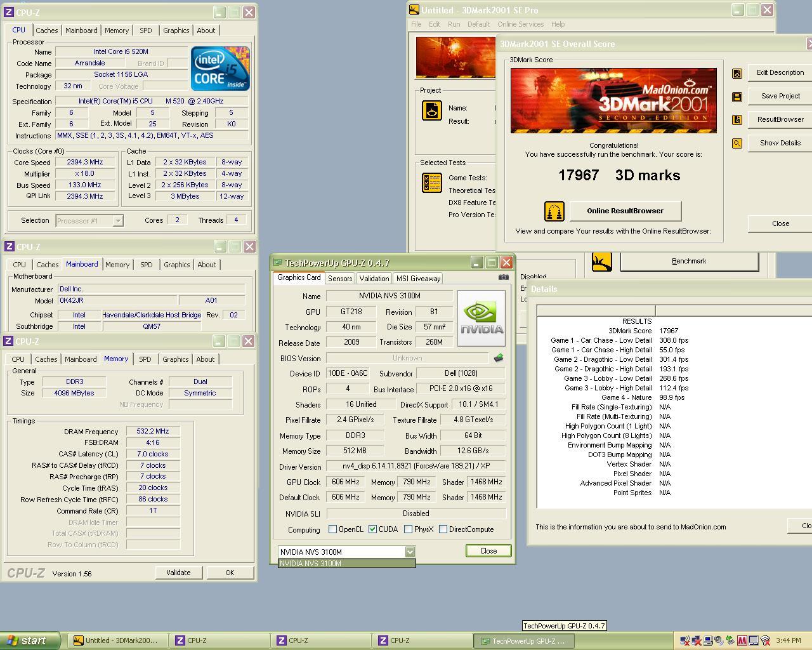Enable the DirectCompute checkbox
This screenshot has height=650, width=812.
[x=443, y=529]
